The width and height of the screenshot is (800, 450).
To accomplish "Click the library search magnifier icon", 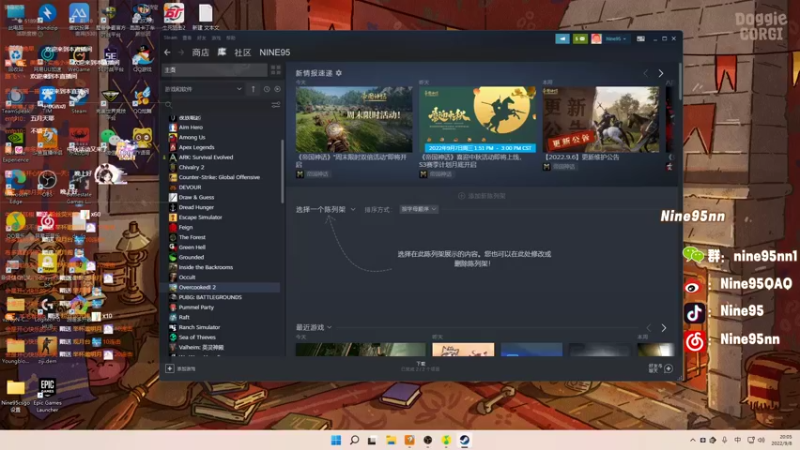I will [x=168, y=105].
